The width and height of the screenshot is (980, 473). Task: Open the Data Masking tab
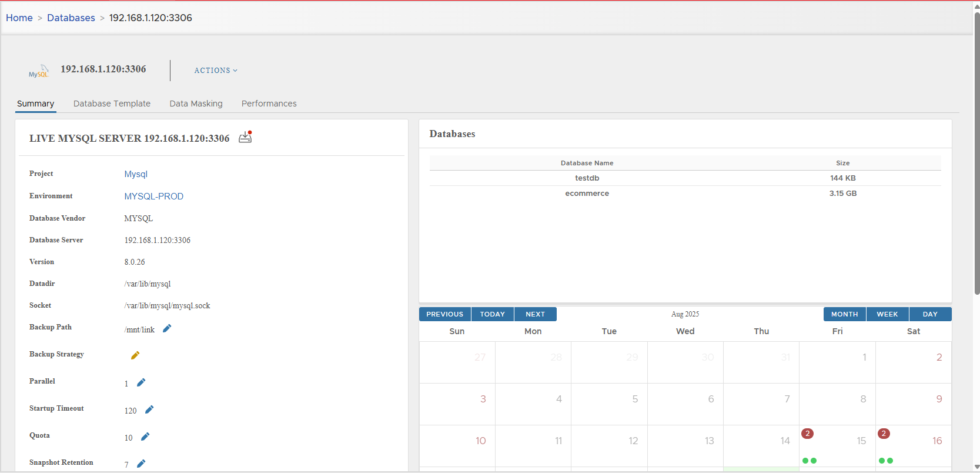coord(196,104)
